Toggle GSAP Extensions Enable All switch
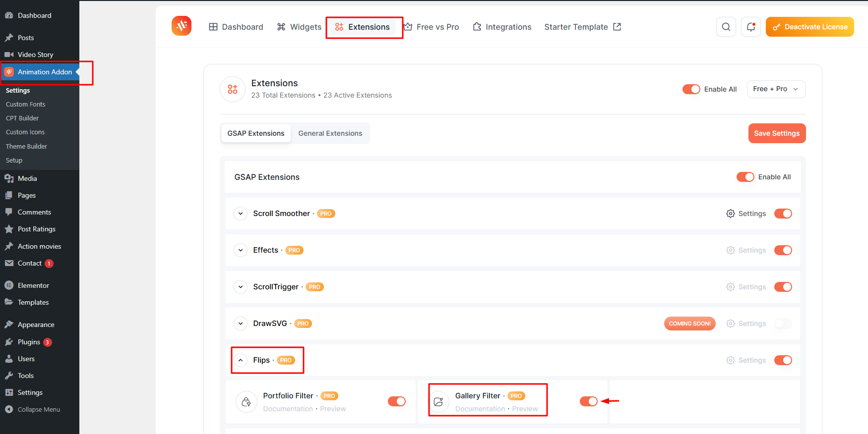Viewport: 868px width, 434px height. coord(745,177)
